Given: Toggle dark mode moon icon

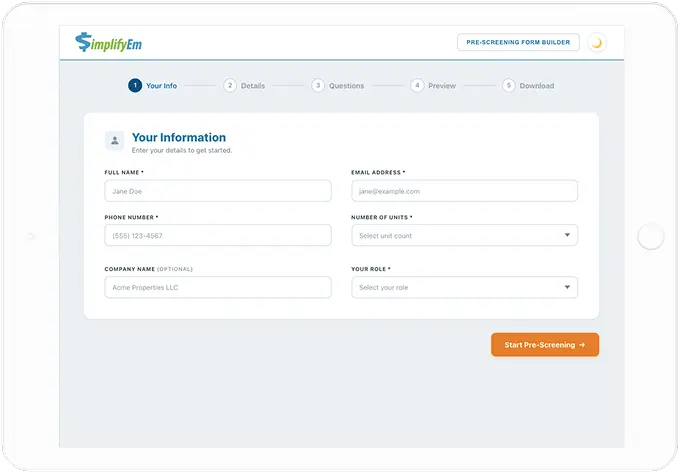Looking at the screenshot, I should pos(597,42).
